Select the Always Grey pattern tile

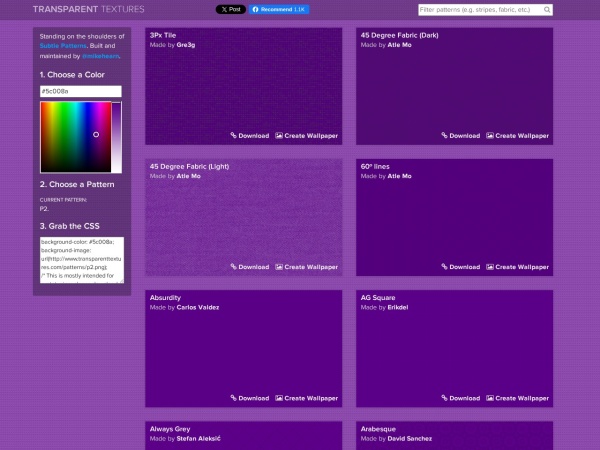pyautogui.click(x=244, y=435)
